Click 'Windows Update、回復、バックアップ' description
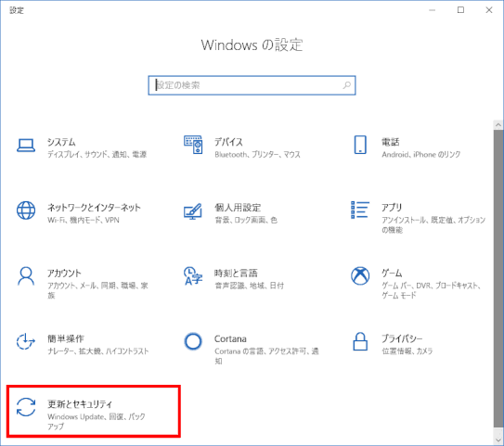The width and height of the screenshot is (504, 446). pos(97,421)
